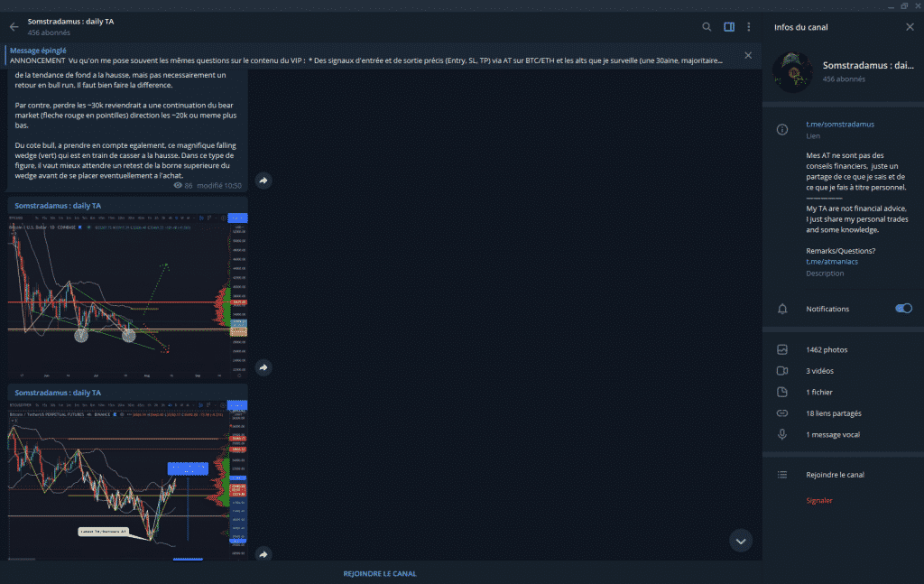Toggle the split view panel icon in the header
The image size is (924, 584).
click(728, 27)
